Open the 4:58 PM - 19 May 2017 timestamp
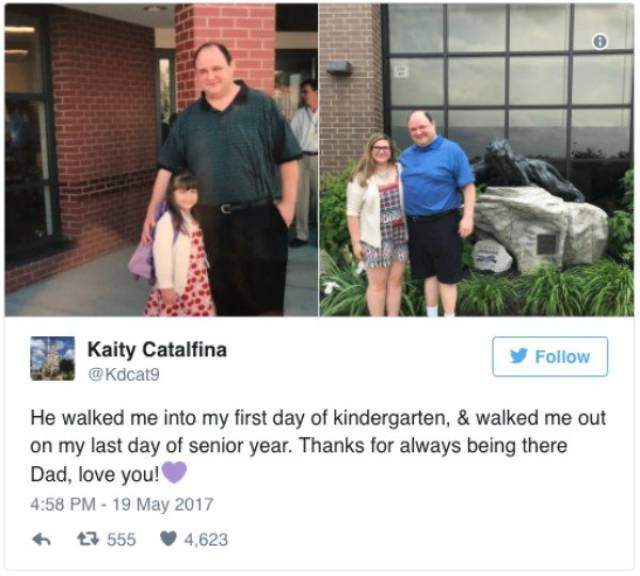 122,504
